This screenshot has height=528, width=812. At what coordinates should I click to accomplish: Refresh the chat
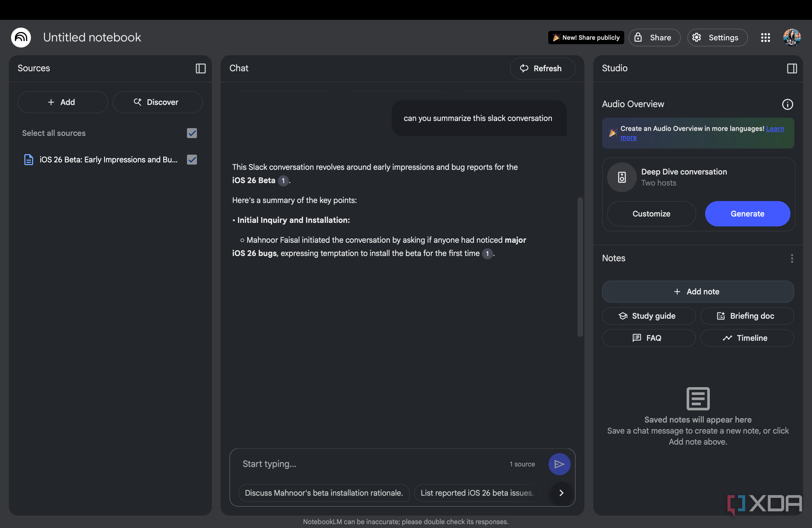542,68
